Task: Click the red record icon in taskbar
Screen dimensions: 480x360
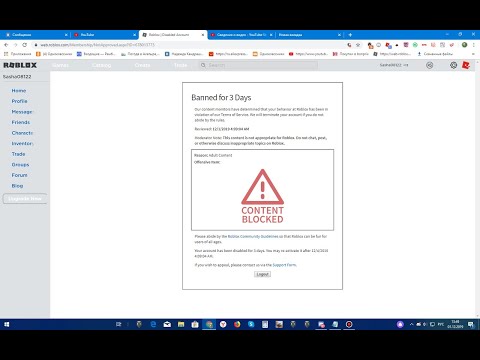Action: 349,324
